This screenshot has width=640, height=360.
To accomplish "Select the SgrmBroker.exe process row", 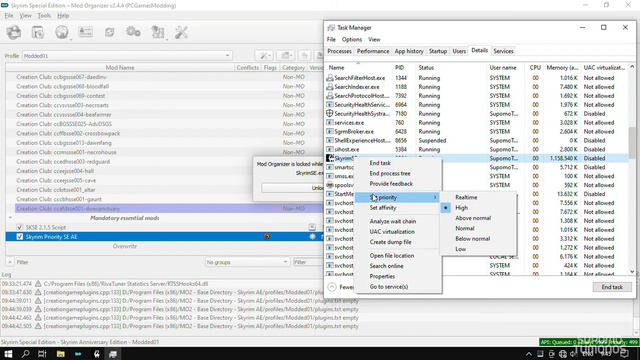I will pyautogui.click(x=477, y=131).
